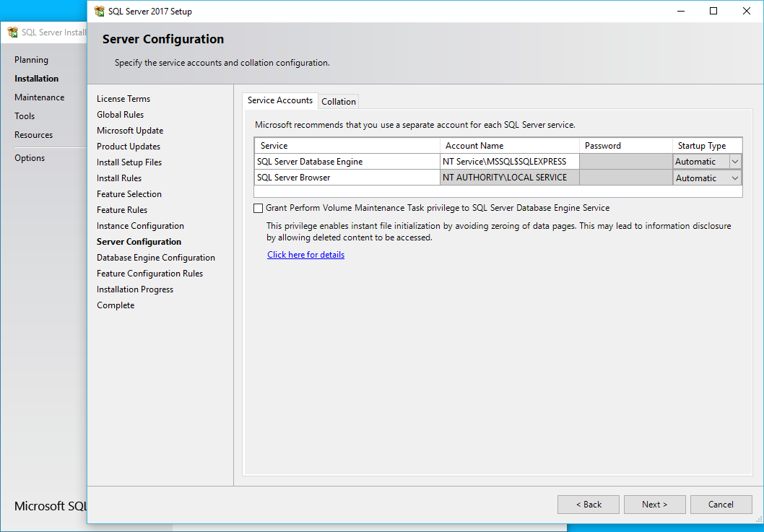This screenshot has height=532, width=764.
Task: Click the Startup Type column header
Action: pyautogui.click(x=707, y=146)
